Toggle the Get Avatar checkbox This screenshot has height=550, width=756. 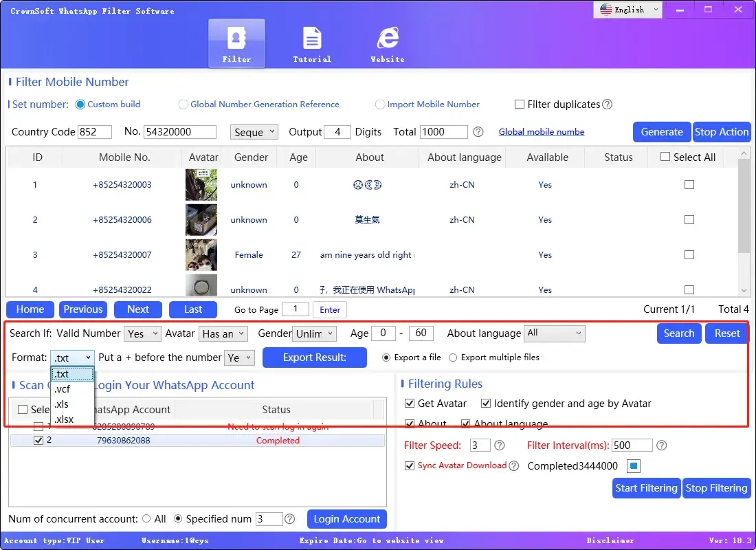coord(410,404)
